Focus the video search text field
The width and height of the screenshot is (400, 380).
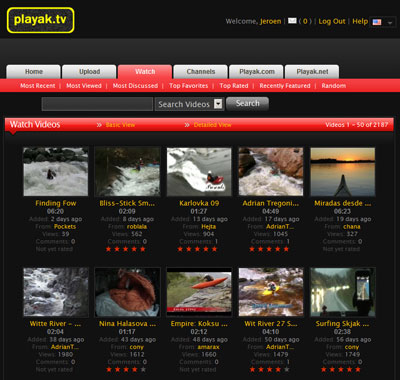pos(97,104)
